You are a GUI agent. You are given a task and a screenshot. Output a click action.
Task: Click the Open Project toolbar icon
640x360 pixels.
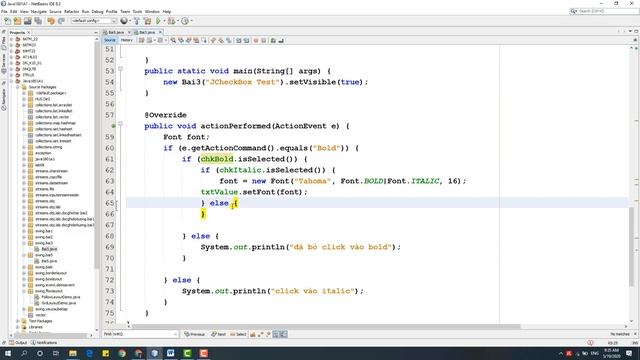coord(27,21)
